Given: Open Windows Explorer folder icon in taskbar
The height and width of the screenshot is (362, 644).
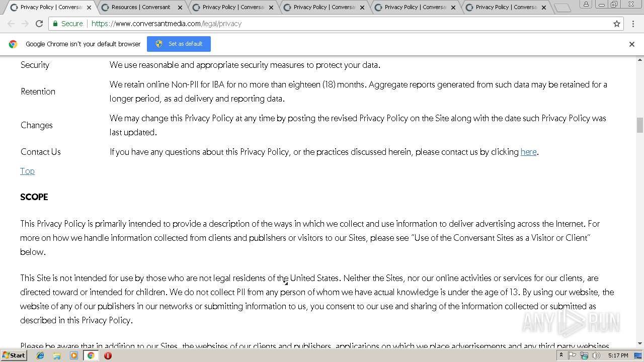Looking at the screenshot, I should coord(57,355).
